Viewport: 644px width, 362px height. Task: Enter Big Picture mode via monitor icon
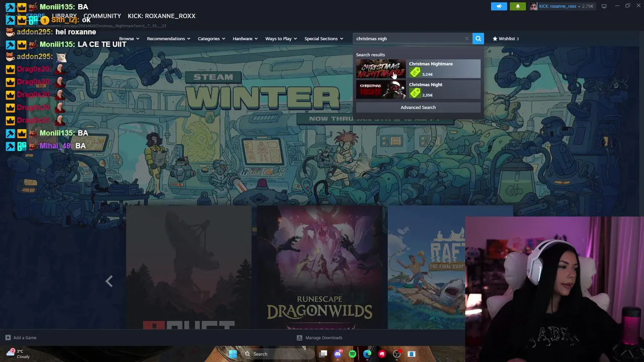coord(604,6)
